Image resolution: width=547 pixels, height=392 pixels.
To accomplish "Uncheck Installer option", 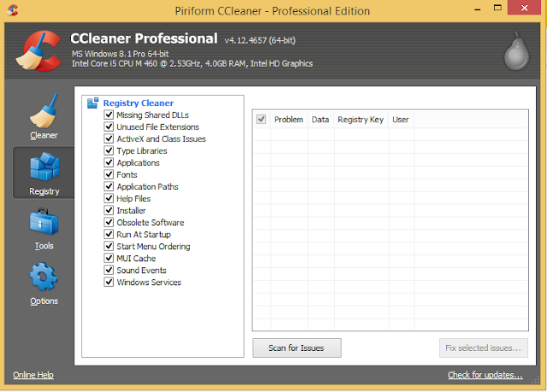I will (x=109, y=210).
